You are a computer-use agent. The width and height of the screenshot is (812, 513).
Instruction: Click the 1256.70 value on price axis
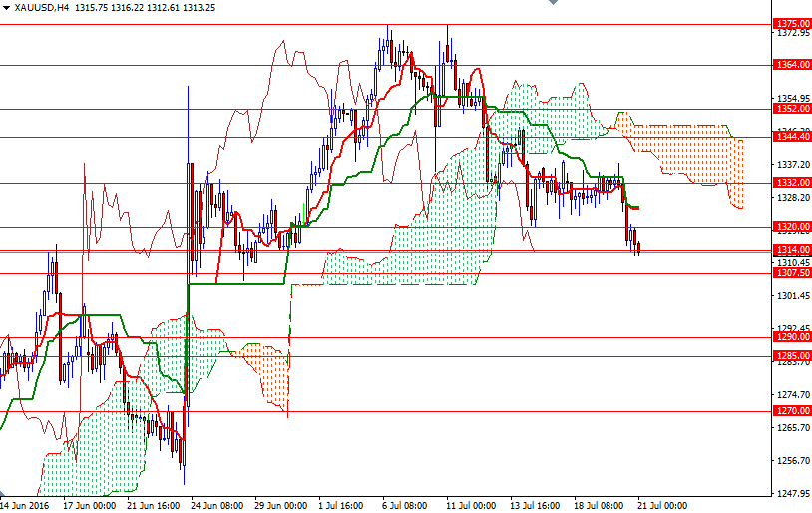pos(792,460)
